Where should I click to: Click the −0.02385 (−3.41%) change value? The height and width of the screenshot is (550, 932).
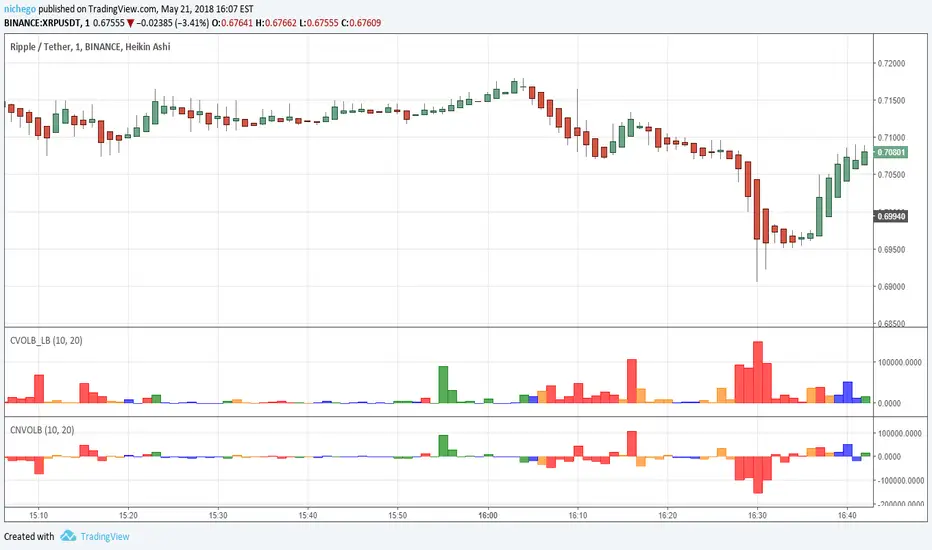coord(172,23)
